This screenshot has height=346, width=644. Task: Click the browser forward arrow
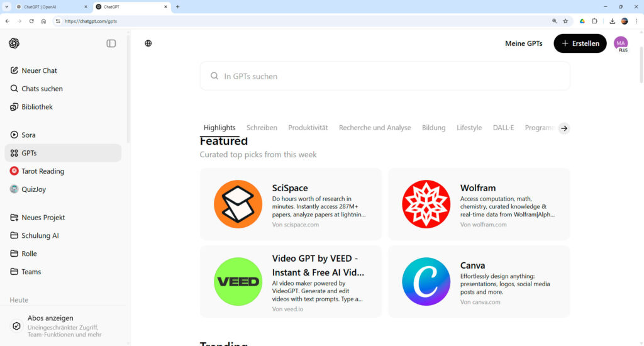pyautogui.click(x=19, y=21)
